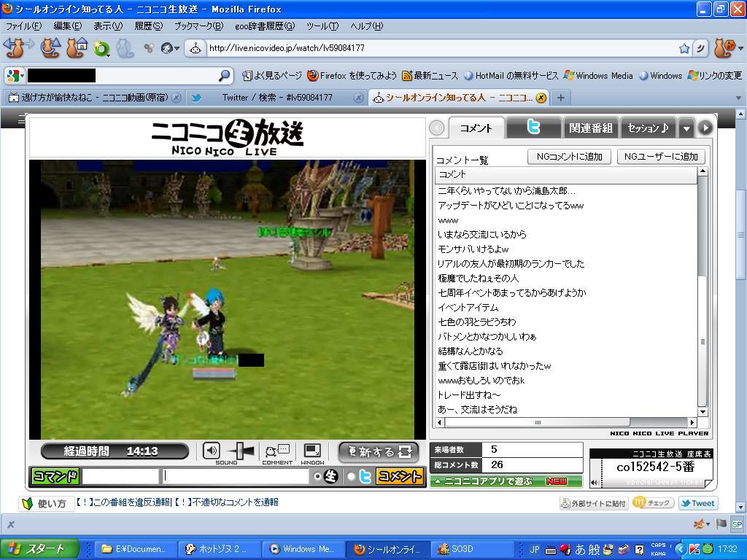Click the fox icon in the status bar
The image size is (747, 560).
click(699, 524)
